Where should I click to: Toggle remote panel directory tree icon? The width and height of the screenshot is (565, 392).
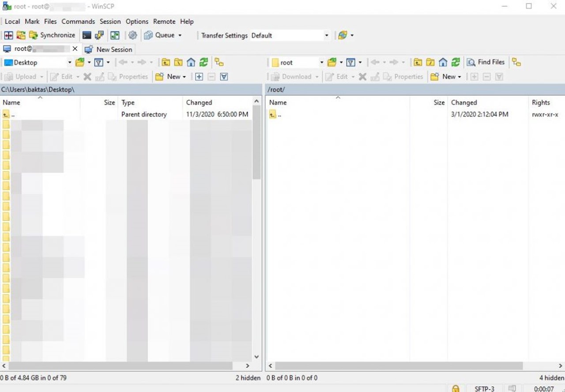(x=516, y=62)
